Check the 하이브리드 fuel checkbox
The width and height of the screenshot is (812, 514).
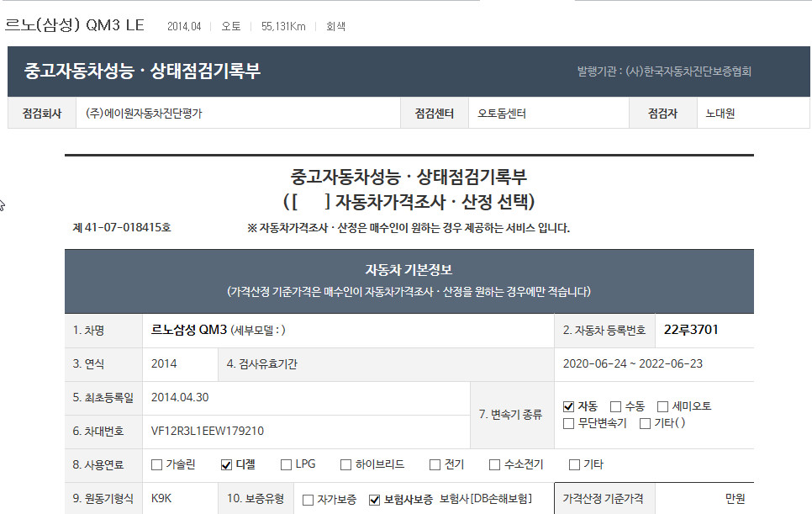[346, 464]
